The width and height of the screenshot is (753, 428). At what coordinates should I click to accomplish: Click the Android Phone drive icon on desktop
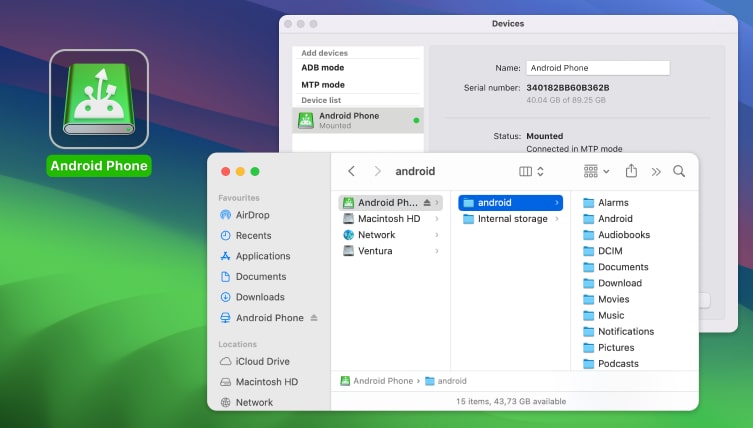tap(99, 99)
